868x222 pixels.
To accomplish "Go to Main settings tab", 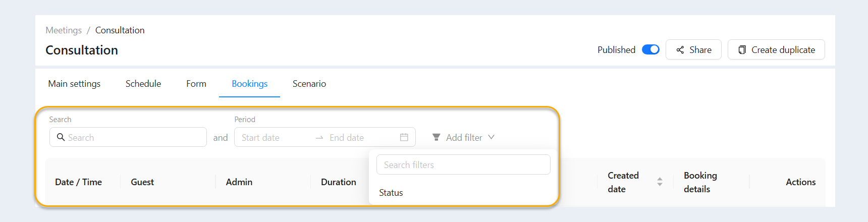I will [x=74, y=84].
